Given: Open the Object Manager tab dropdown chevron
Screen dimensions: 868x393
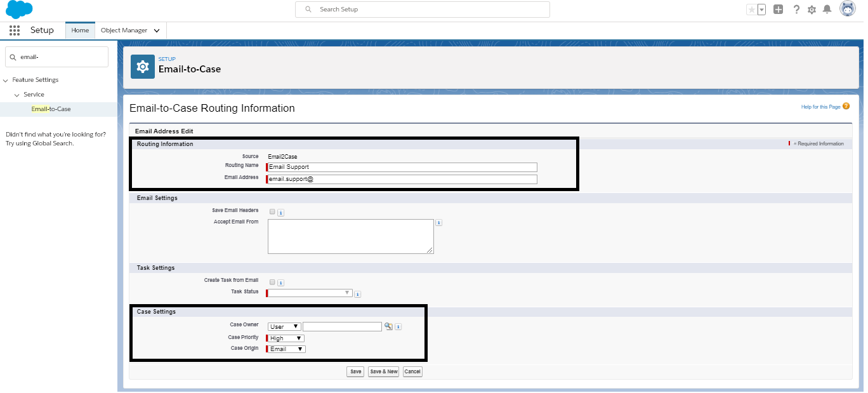Looking at the screenshot, I should [x=157, y=30].
